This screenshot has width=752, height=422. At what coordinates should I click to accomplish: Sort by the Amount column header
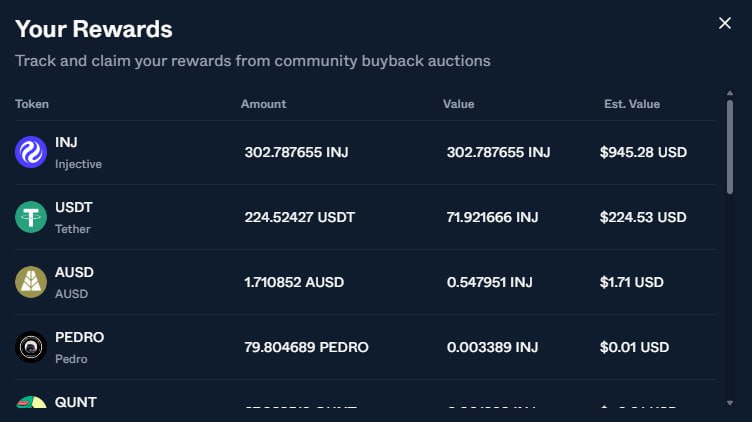coord(263,104)
